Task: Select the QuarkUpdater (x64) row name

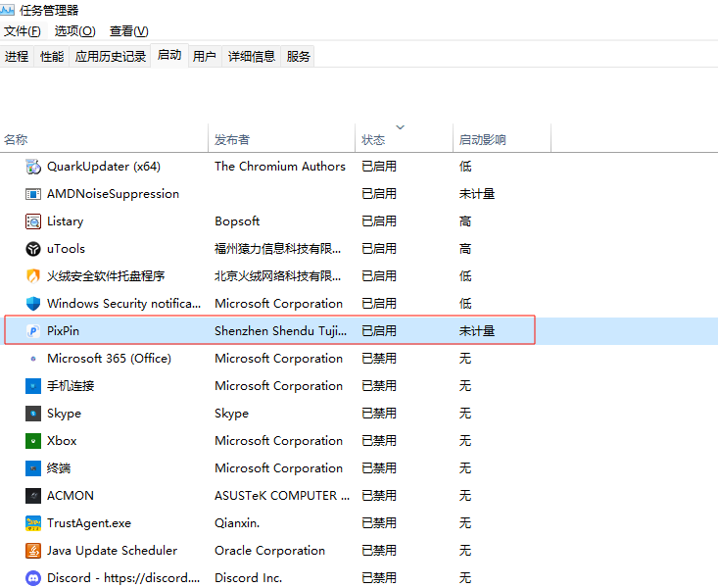Action: click(x=104, y=167)
